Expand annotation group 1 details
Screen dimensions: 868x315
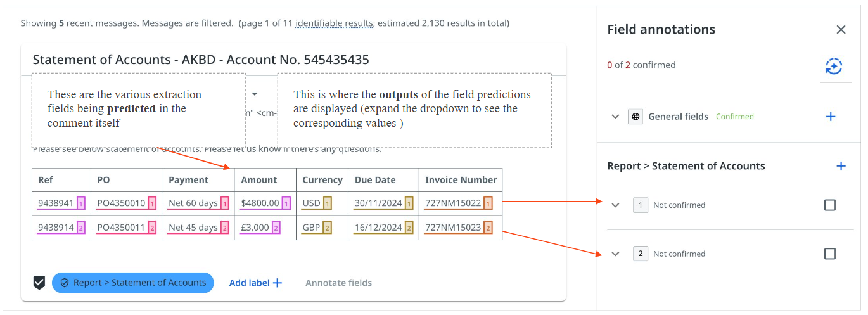[615, 205]
